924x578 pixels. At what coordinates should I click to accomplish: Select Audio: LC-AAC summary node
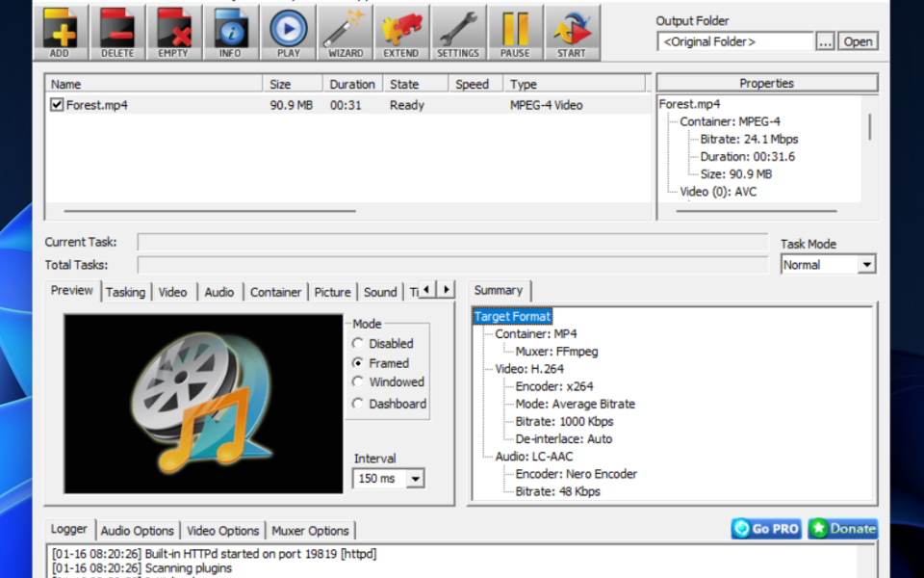[534, 457]
